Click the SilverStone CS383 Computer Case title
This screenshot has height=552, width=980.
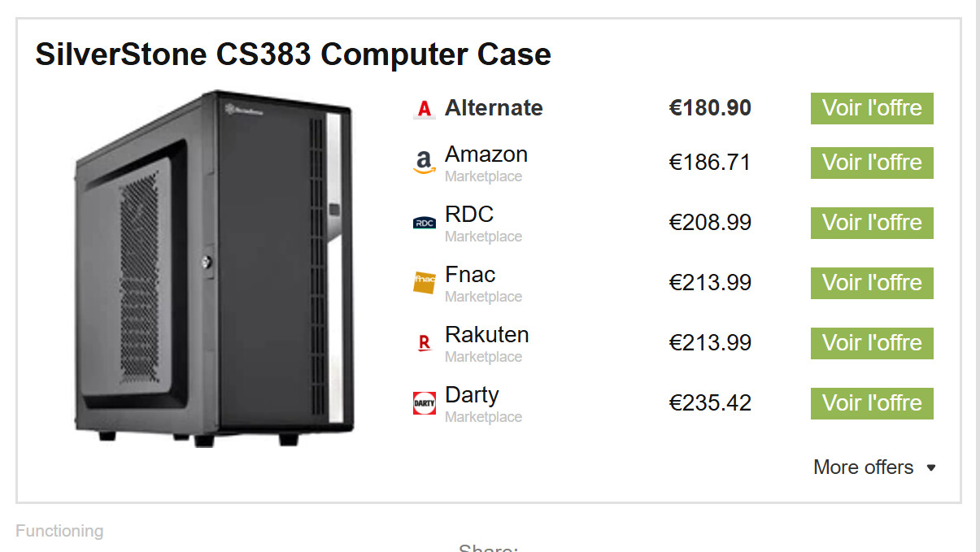(293, 54)
